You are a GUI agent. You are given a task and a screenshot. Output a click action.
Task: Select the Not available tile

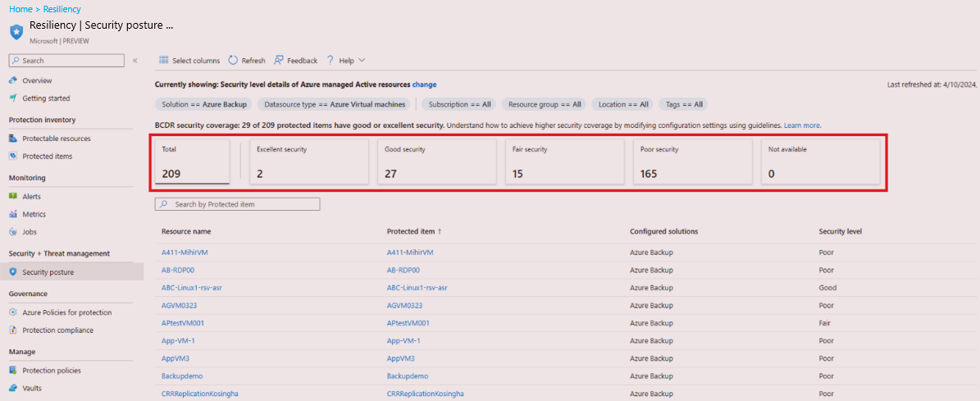point(821,162)
